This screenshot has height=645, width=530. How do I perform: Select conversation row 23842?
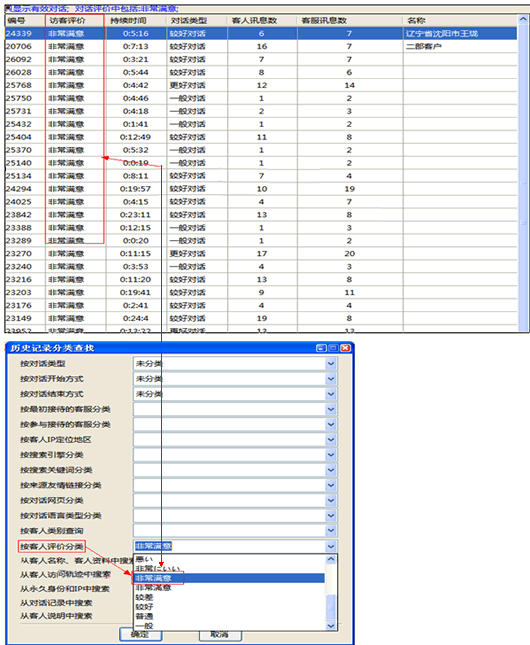pyautogui.click(x=261, y=215)
